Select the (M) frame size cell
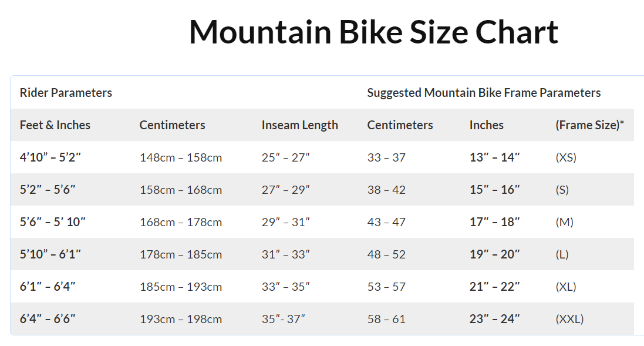Image resolution: width=644 pixels, height=346 pixels. (565, 222)
